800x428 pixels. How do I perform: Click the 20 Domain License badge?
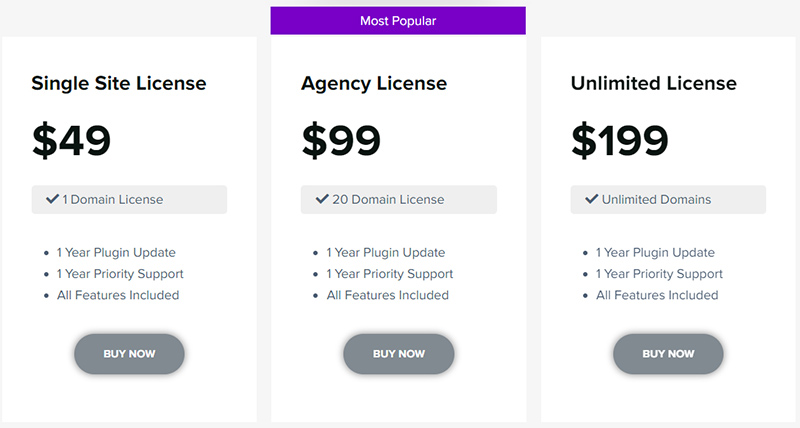[x=399, y=199]
